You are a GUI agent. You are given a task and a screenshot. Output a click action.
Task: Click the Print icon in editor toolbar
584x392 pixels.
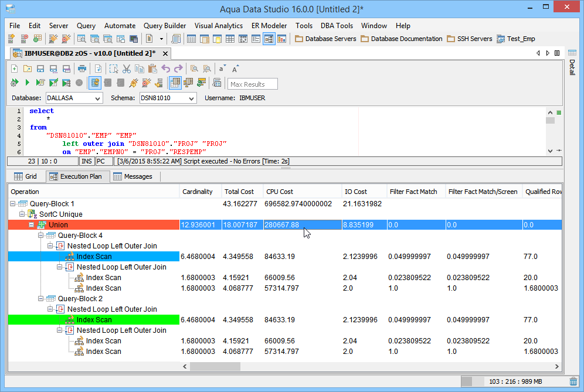[81, 69]
